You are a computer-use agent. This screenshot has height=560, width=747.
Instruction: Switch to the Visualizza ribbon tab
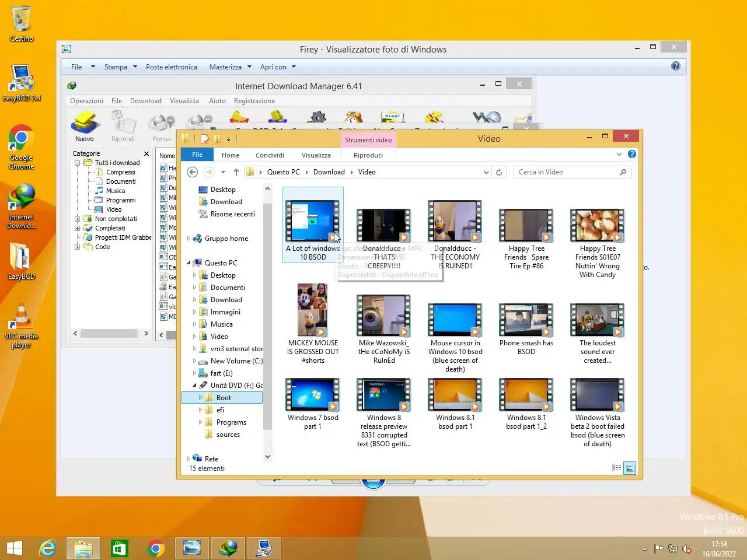(316, 155)
